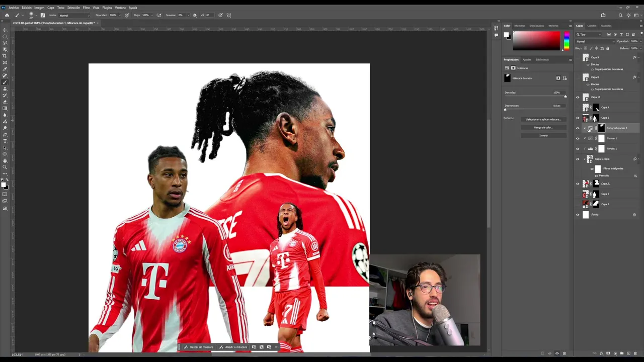644x362 pixels.
Task: Open the brush preset picker dropdown
Action: click(x=37, y=15)
